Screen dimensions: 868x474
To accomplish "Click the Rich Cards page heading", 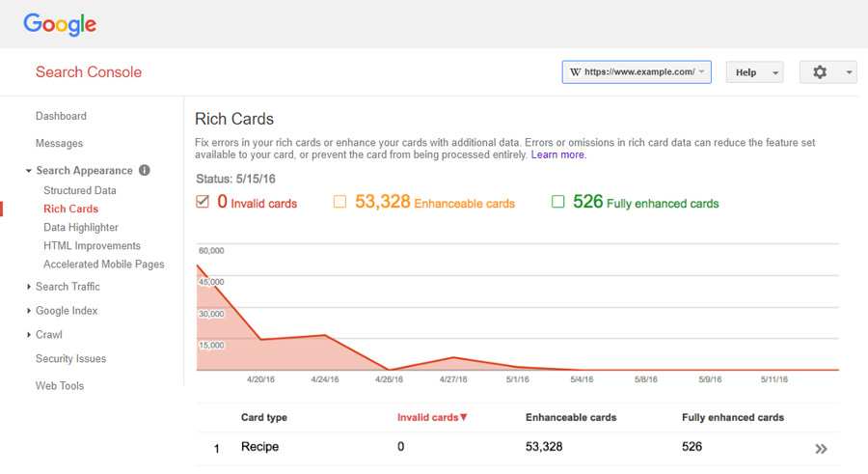I will click(234, 119).
